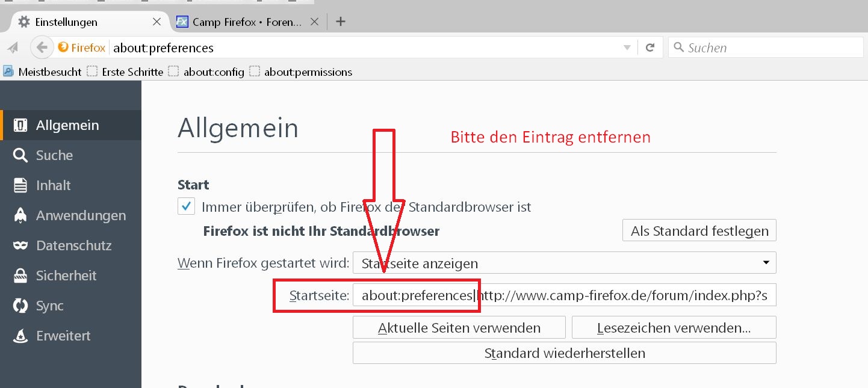Switch to the Einstellungen tab
This screenshot has width=868, height=388.
click(88, 22)
